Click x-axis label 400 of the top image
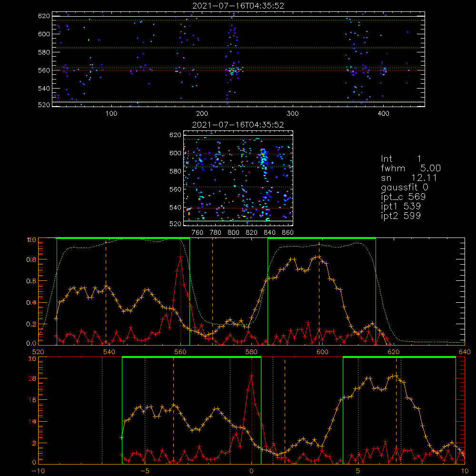 click(x=383, y=114)
